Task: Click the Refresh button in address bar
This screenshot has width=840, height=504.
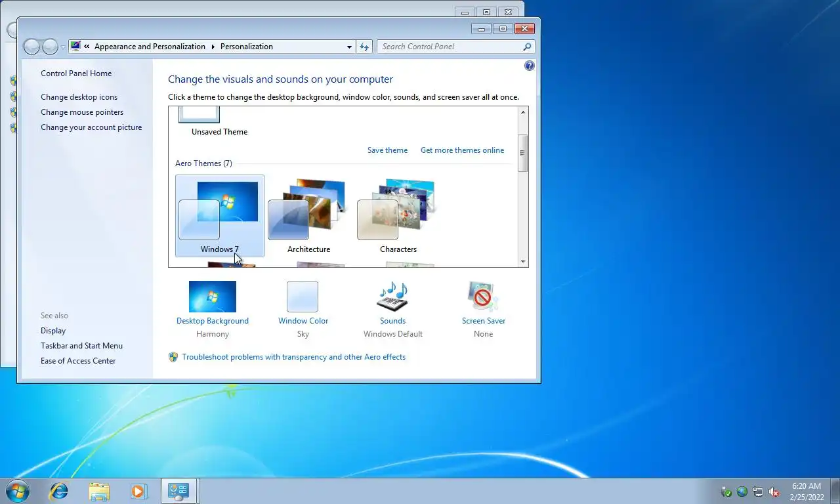Action: [x=365, y=47]
